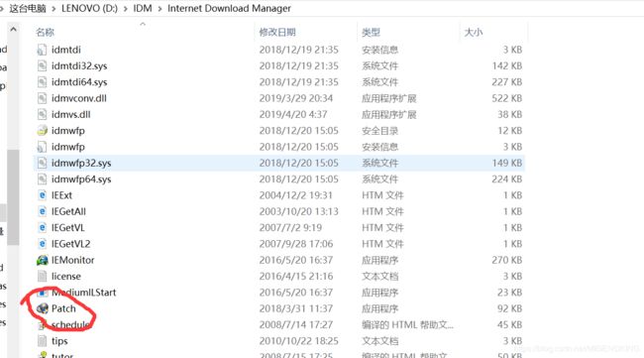Click the 2004/12/2 19:31 date cell
This screenshot has height=358, width=644.
click(x=295, y=195)
